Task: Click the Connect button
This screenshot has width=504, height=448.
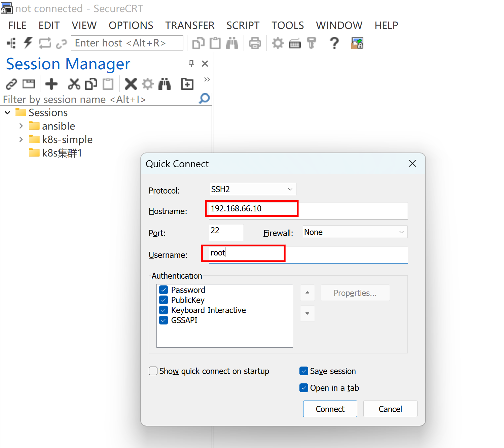Action: pyautogui.click(x=330, y=409)
